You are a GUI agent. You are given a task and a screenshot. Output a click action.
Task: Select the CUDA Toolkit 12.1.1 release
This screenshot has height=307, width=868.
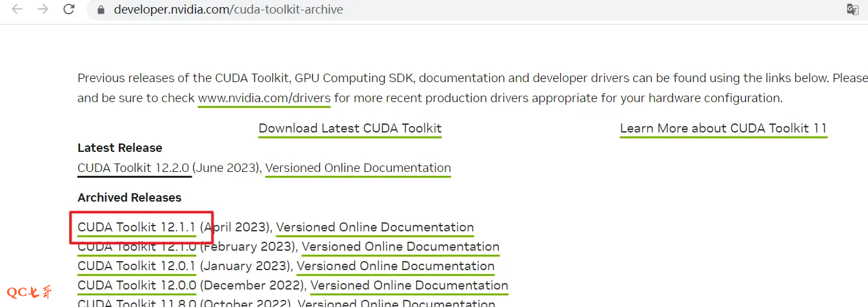tap(136, 227)
